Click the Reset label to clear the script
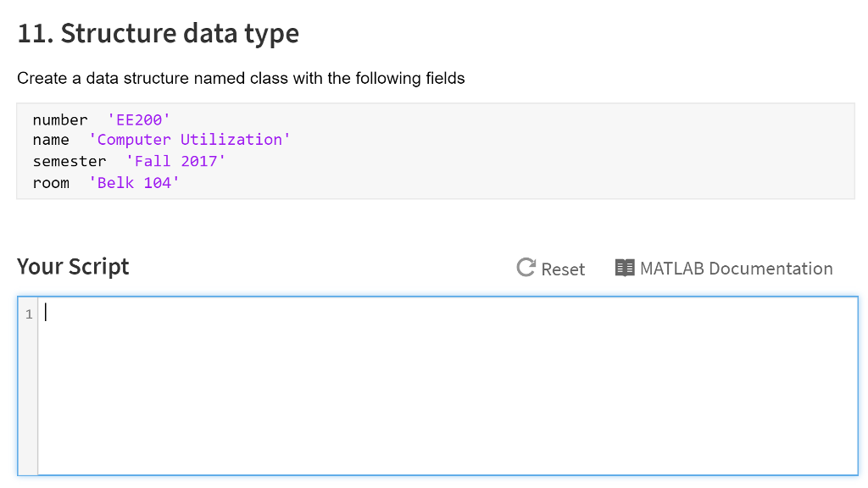 coord(563,269)
